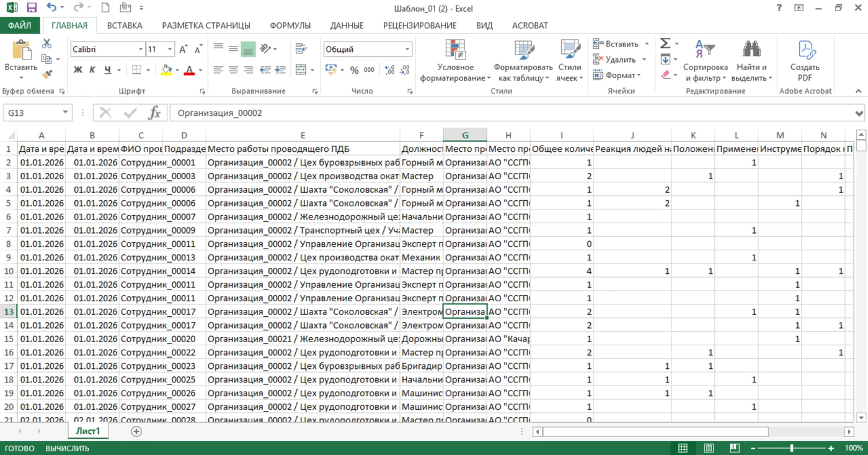Image resolution: width=868 pixels, height=455 pixels.
Task: Save the workbook using the floppy disk icon
Action: pyautogui.click(x=32, y=8)
